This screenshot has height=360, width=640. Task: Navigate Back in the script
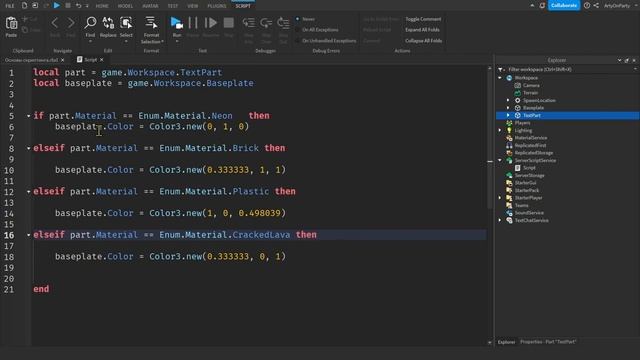click(55, 23)
